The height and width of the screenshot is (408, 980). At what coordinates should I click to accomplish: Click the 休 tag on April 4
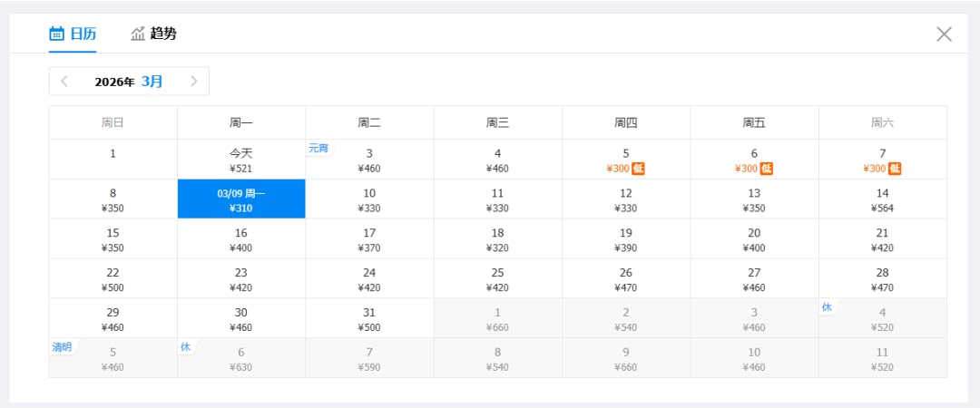[x=827, y=307]
